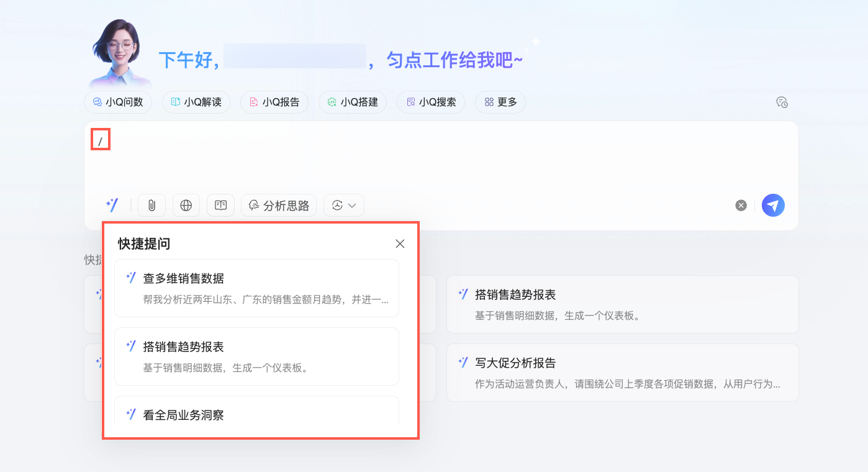
Task: Click the sparkle icon beside 查多维销售数据
Action: pos(130,277)
